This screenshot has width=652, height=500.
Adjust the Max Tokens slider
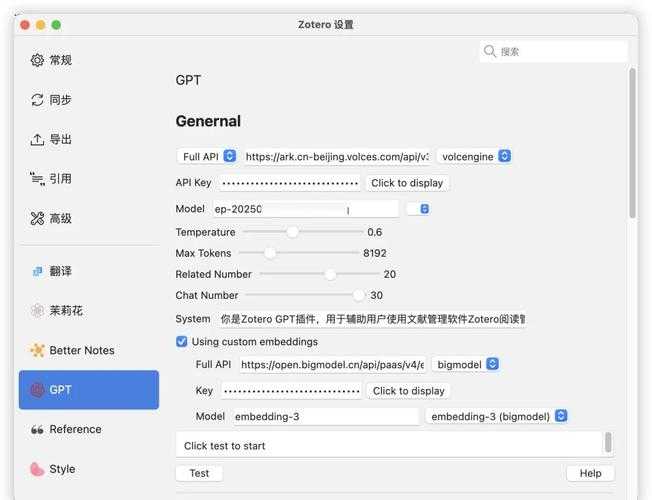pos(298,252)
